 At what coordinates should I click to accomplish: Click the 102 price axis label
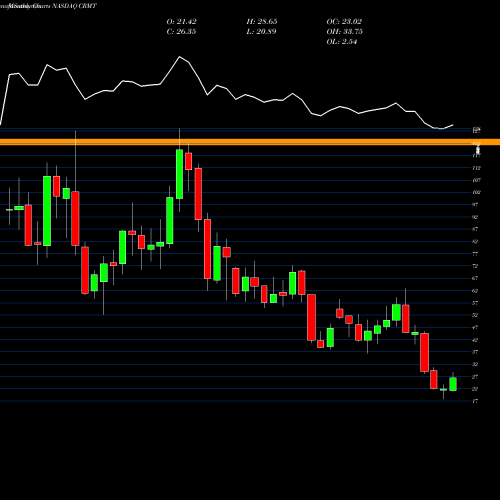point(477,192)
